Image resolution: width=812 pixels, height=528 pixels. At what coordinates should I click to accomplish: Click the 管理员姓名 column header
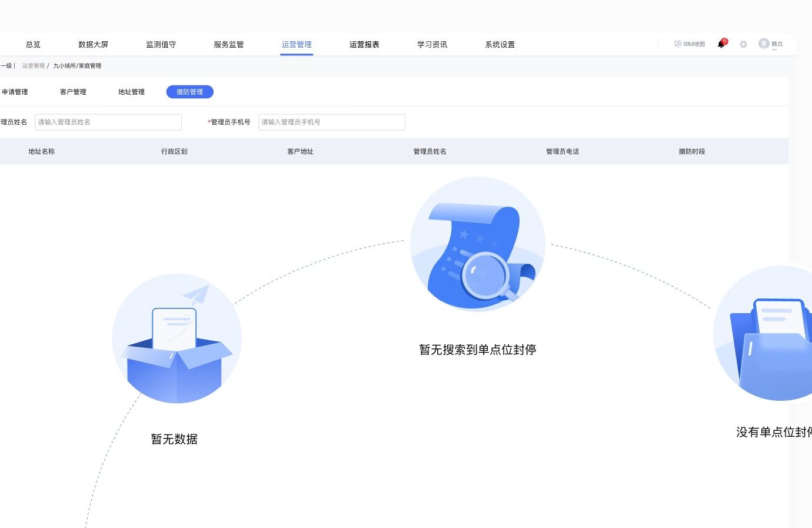(x=430, y=151)
